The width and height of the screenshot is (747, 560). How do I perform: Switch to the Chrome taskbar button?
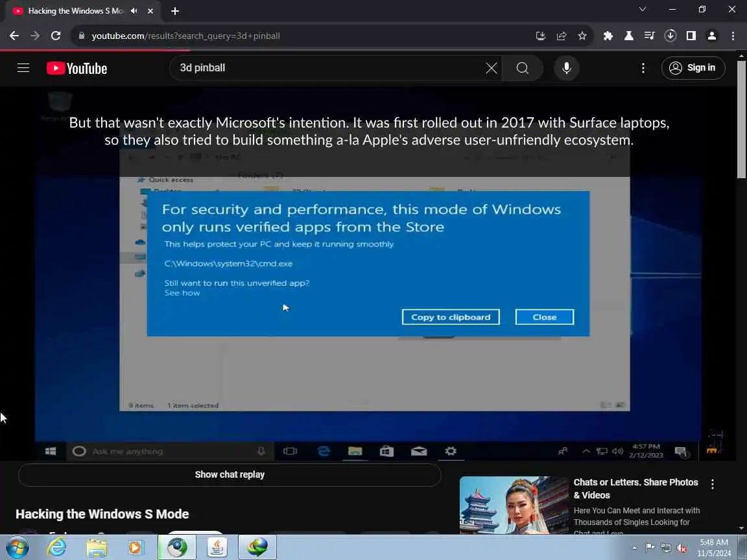click(177, 547)
